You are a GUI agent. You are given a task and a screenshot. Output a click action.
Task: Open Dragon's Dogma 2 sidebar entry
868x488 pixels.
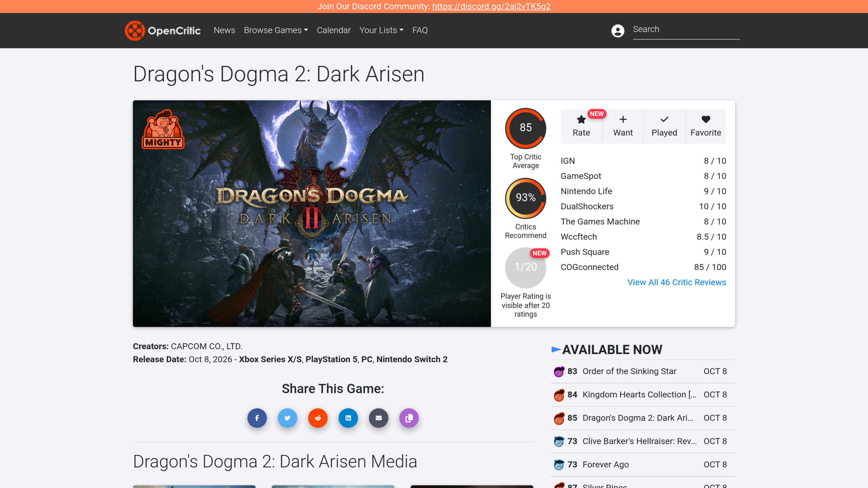pos(643,418)
